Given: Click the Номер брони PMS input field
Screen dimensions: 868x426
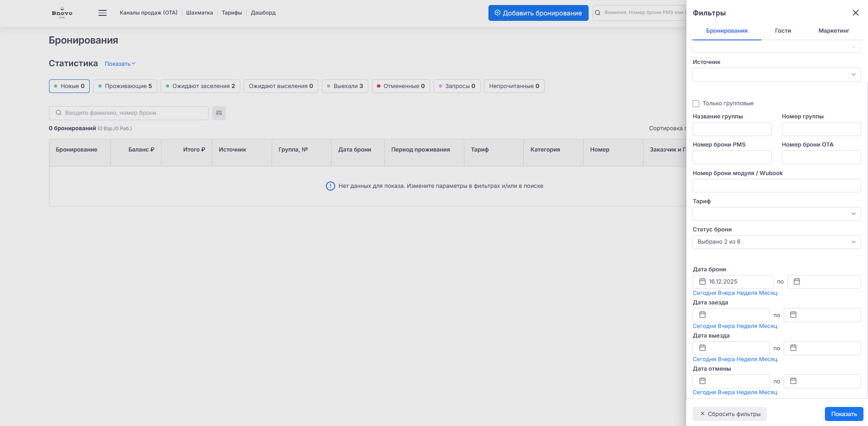Looking at the screenshot, I should pyautogui.click(x=731, y=157).
